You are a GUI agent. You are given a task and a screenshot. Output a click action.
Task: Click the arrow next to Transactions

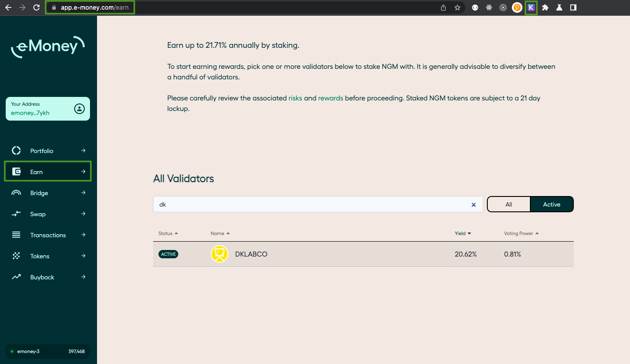83,235
